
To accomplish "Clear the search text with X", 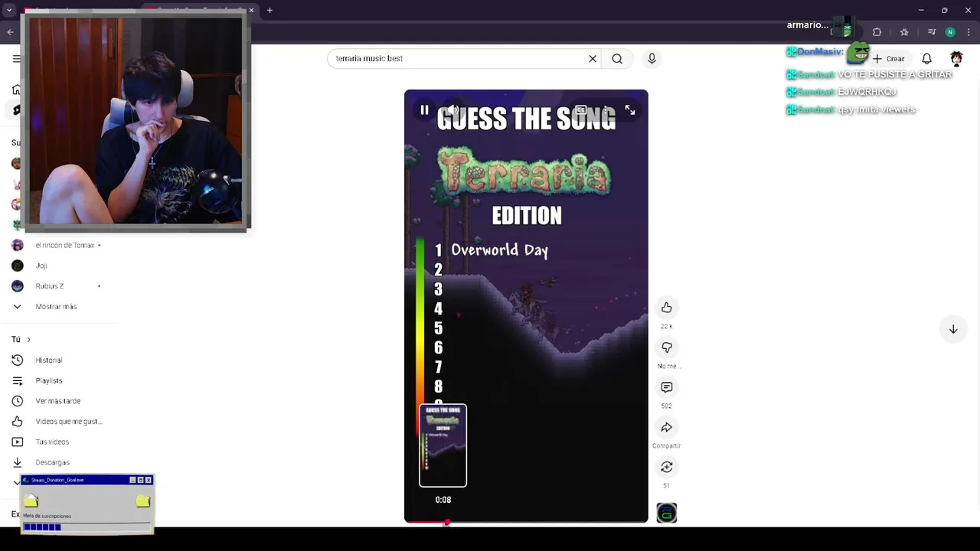I will (593, 58).
